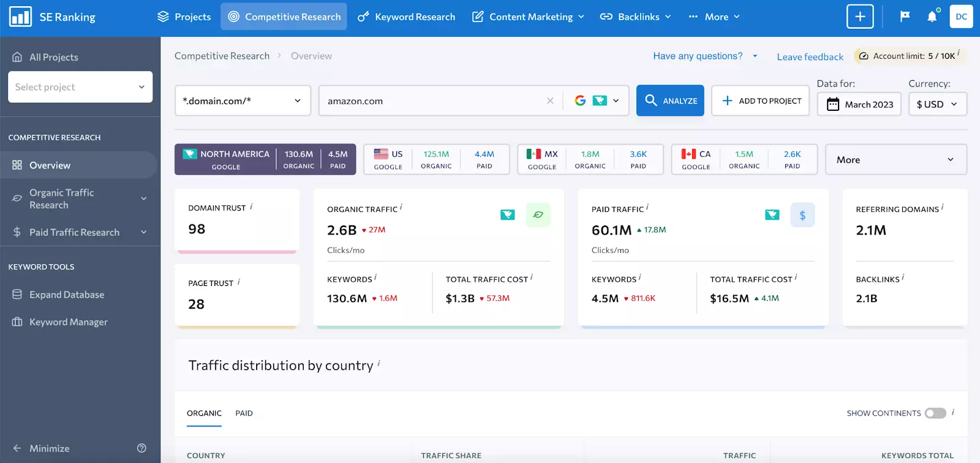Click Traffic distribution by country info icon
The width and height of the screenshot is (980, 463).
379,363
